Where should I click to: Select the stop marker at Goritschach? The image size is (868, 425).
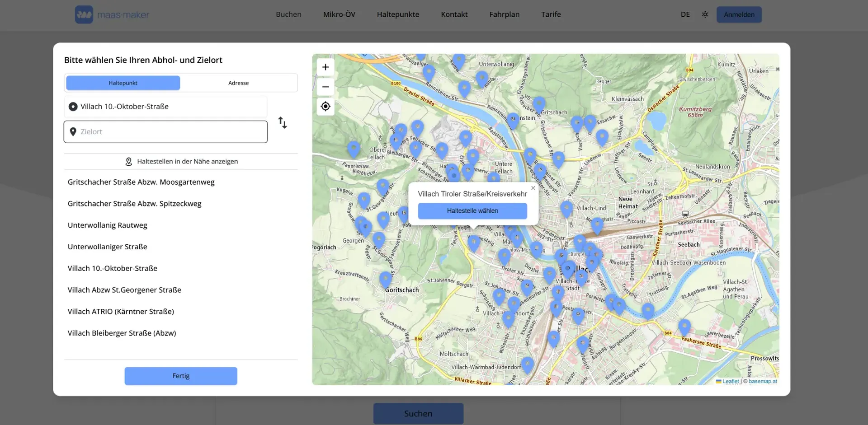coord(386,280)
